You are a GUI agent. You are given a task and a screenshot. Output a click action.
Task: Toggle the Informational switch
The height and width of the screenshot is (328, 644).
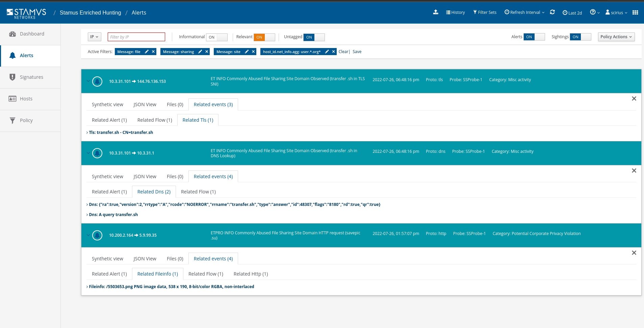[217, 37]
